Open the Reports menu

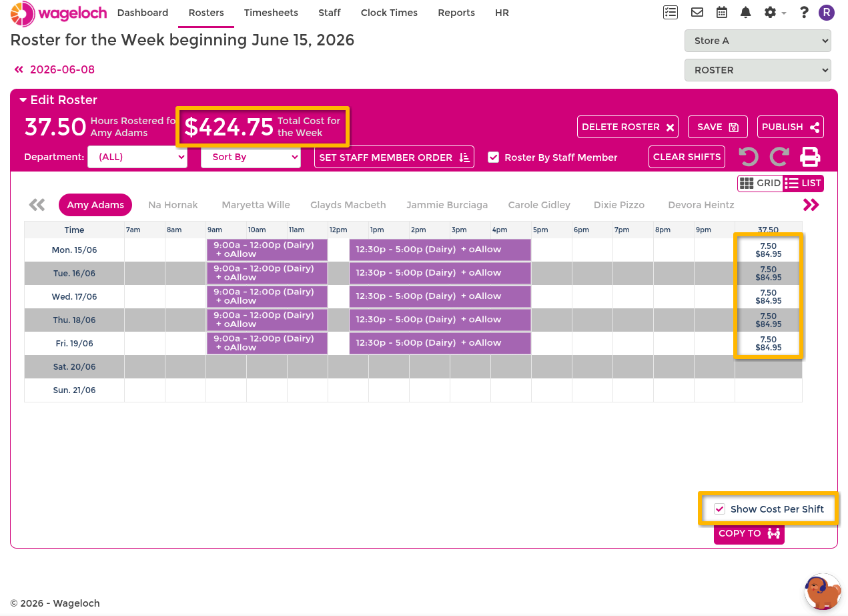[456, 13]
